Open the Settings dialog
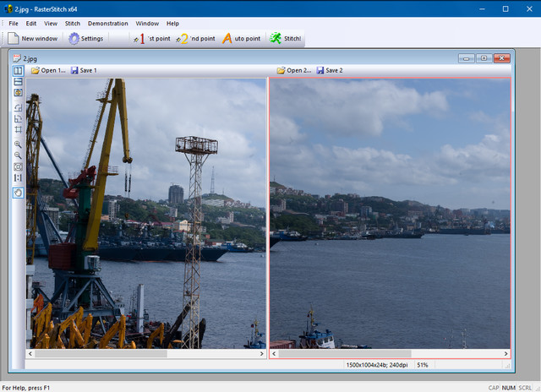 pos(85,38)
